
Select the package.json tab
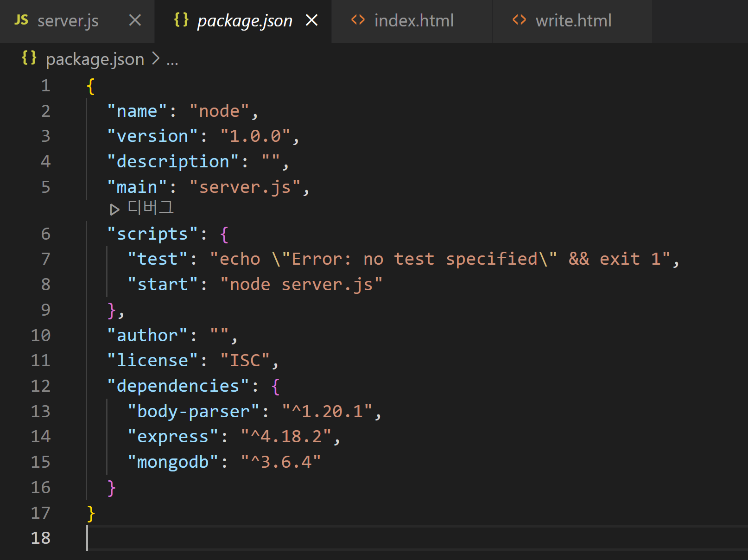[x=243, y=21]
